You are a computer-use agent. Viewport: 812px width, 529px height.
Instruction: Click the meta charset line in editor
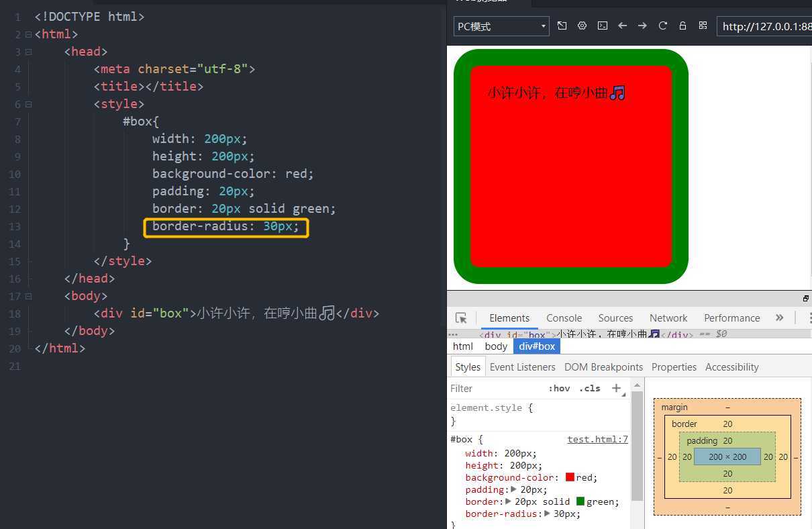[174, 69]
